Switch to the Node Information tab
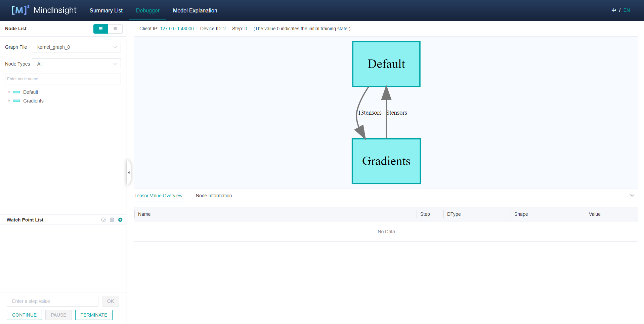 (x=214, y=196)
